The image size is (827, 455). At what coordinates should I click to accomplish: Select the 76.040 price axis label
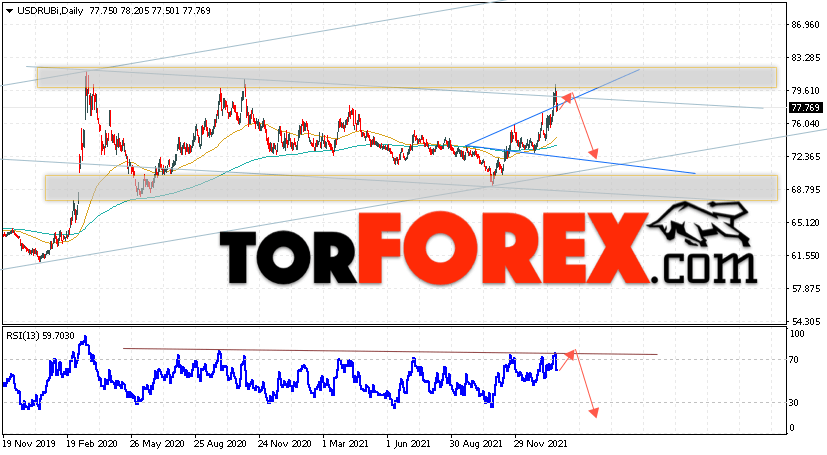(x=805, y=124)
